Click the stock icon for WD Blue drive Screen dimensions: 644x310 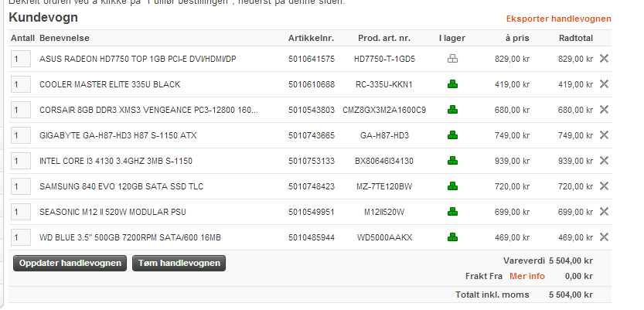452,237
